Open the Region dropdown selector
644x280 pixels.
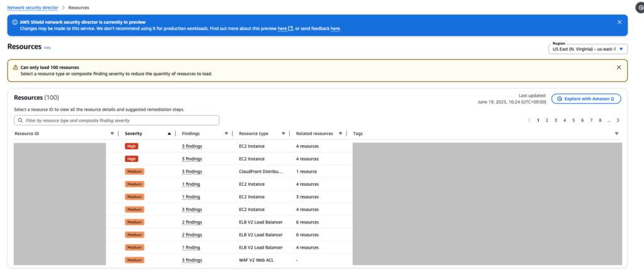click(587, 48)
